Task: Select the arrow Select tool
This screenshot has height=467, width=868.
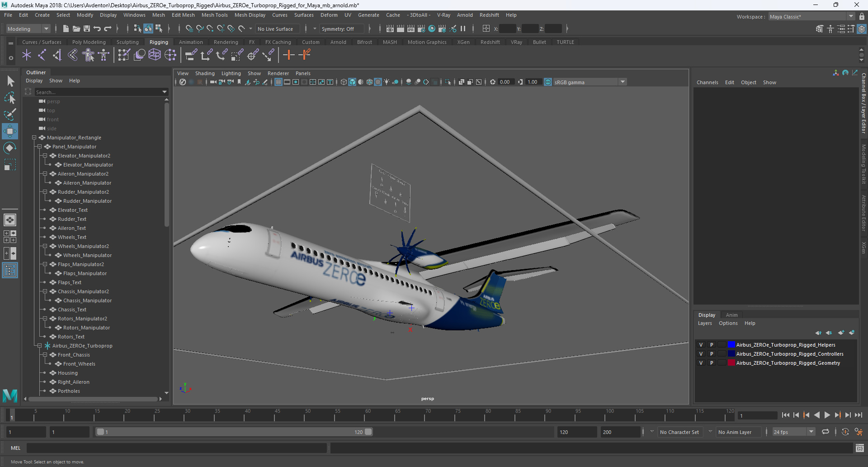Action: (x=10, y=81)
